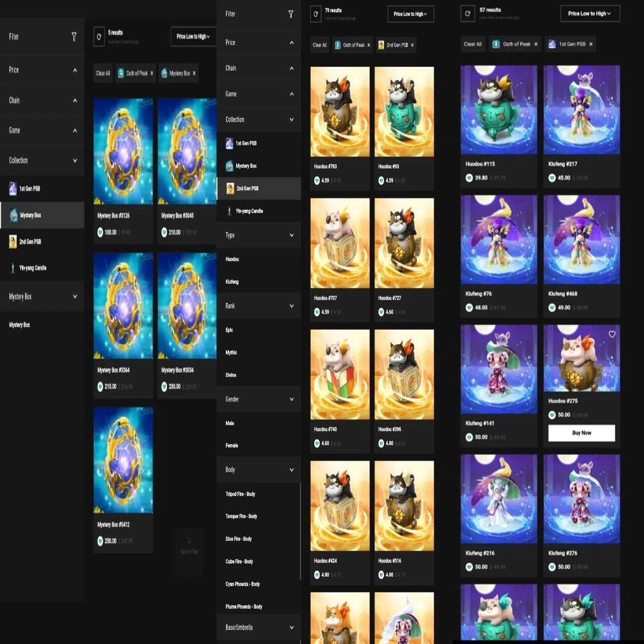This screenshot has height=644, width=644.
Task: Filter by Divine rank
Action: click(x=231, y=375)
